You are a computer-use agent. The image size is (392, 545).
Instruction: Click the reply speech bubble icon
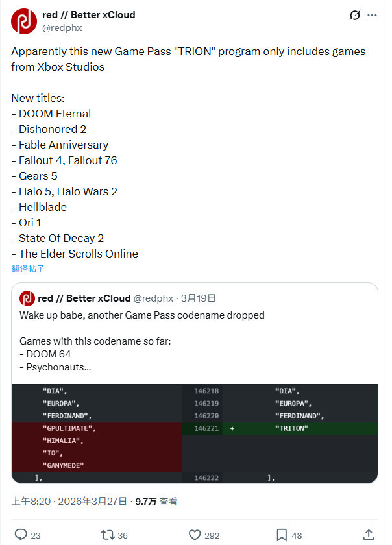point(19,535)
